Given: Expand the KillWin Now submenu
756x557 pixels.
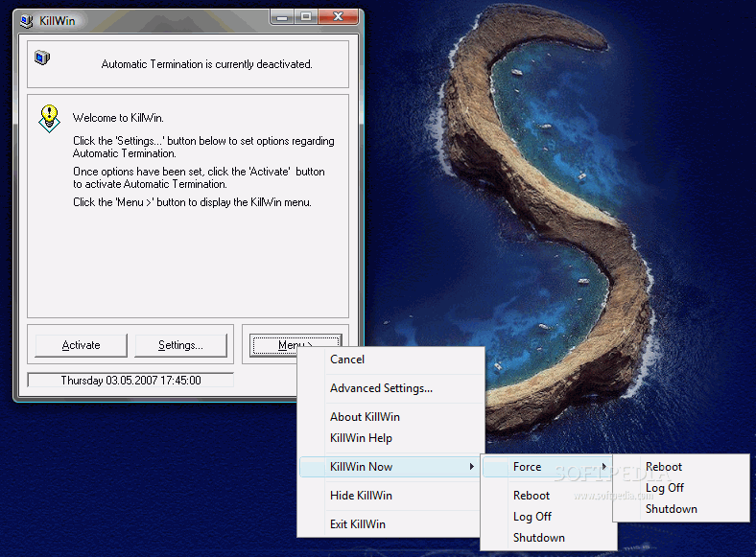Looking at the screenshot, I should point(390,467).
